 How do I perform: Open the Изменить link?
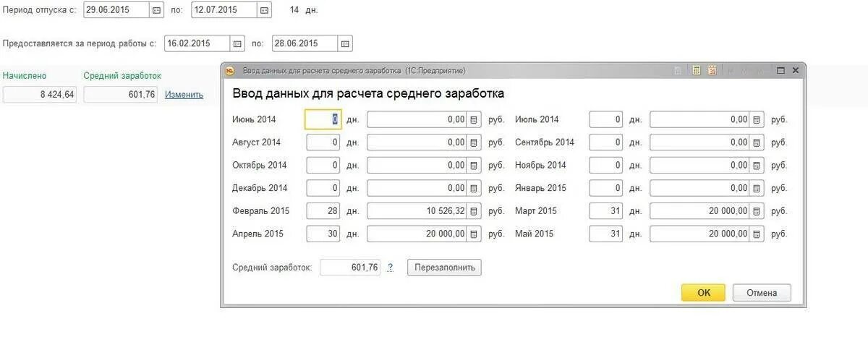click(x=184, y=95)
